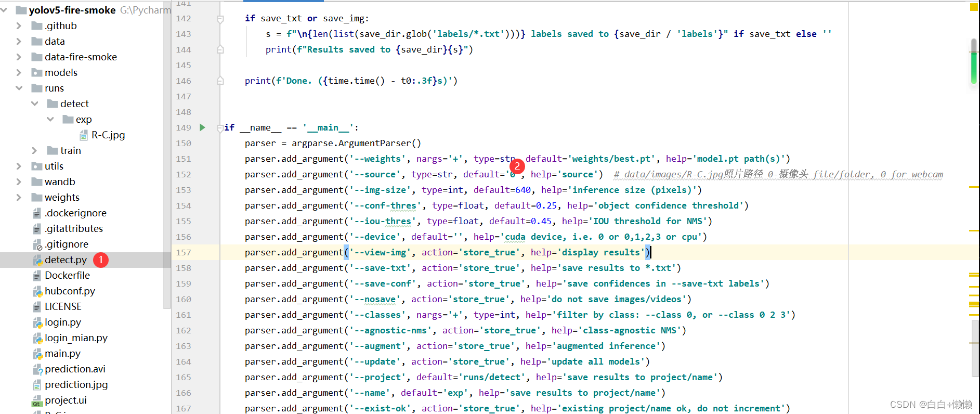Click the train folder icon
The width and height of the screenshot is (980, 414).
click(53, 150)
